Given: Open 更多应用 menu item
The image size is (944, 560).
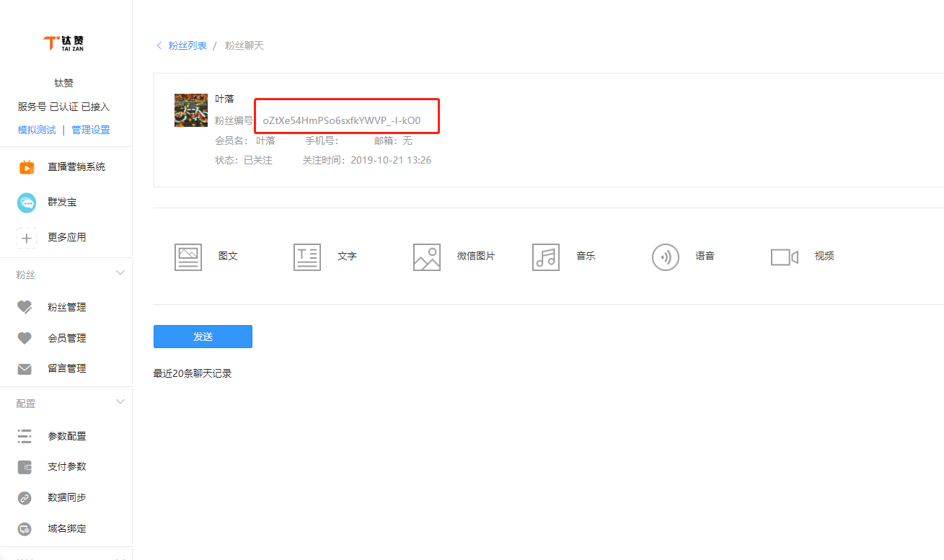Looking at the screenshot, I should [x=66, y=238].
